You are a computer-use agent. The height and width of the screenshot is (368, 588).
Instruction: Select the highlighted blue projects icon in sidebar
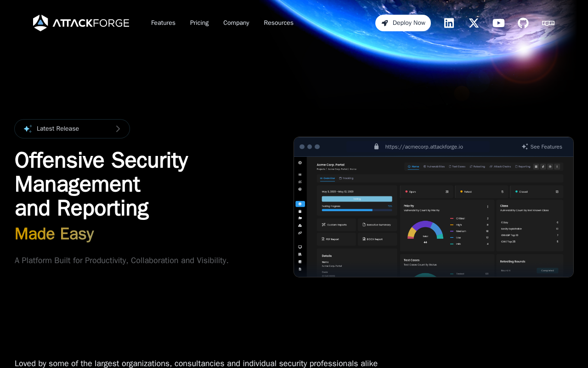pyautogui.click(x=300, y=204)
